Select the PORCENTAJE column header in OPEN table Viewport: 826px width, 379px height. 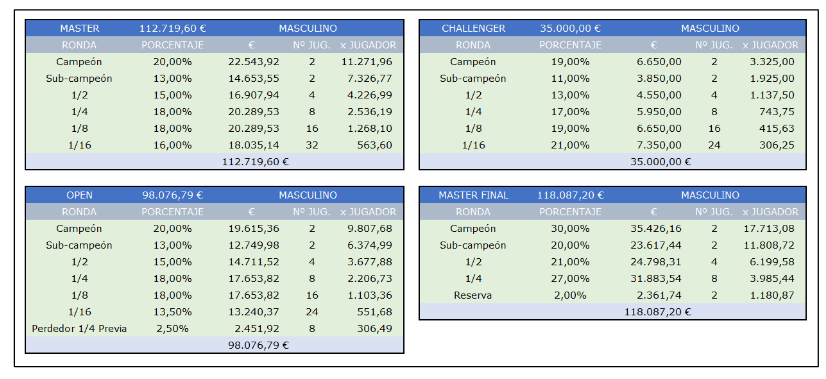172,212
